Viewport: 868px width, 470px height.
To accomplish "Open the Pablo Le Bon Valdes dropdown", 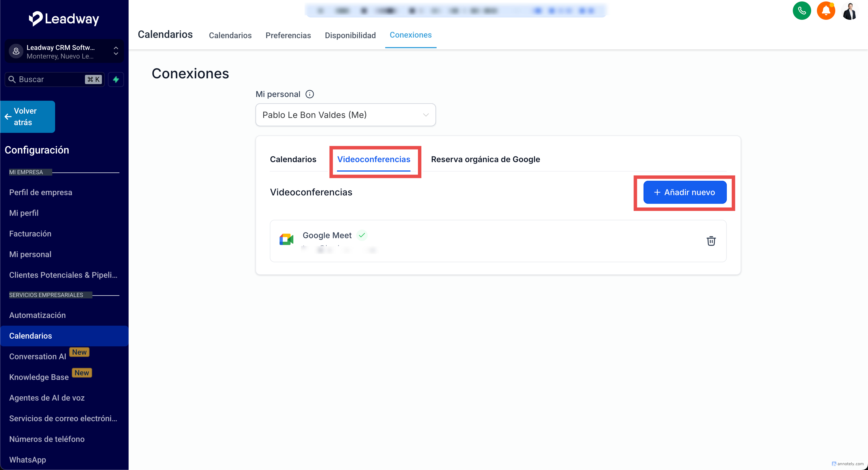I will (x=345, y=115).
